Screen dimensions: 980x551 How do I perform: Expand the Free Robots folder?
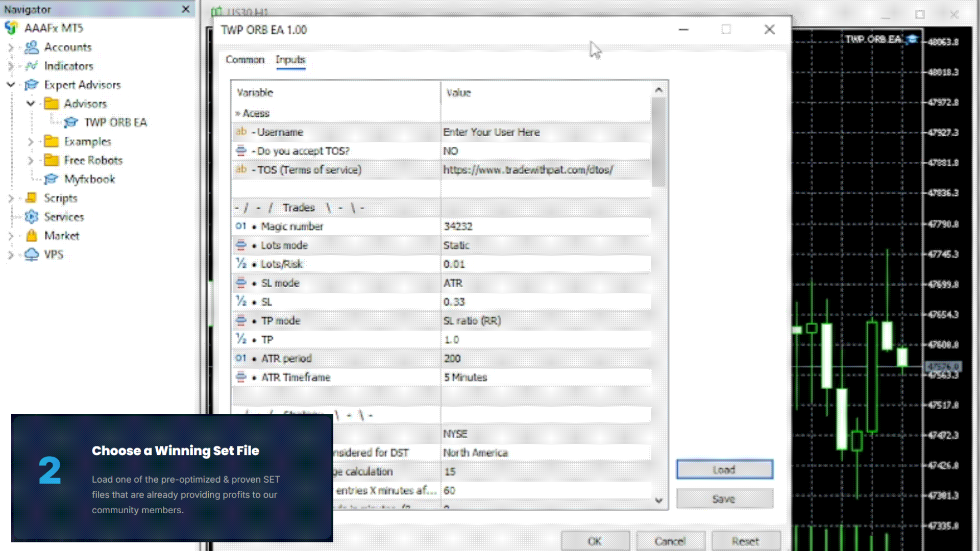pyautogui.click(x=31, y=161)
